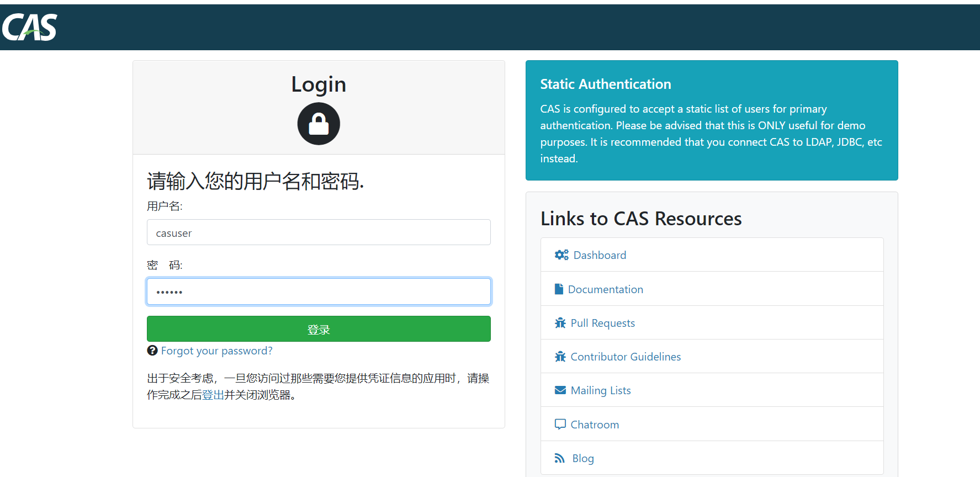Open the Chatroom link

595,425
